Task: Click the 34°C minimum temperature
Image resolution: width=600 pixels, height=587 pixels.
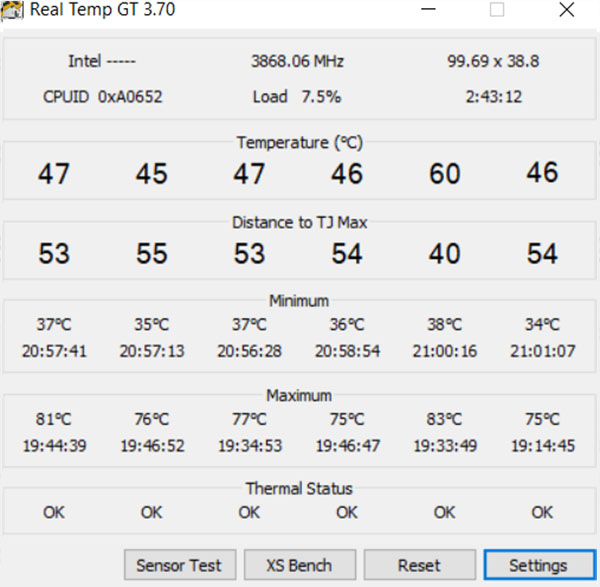Action: click(542, 325)
